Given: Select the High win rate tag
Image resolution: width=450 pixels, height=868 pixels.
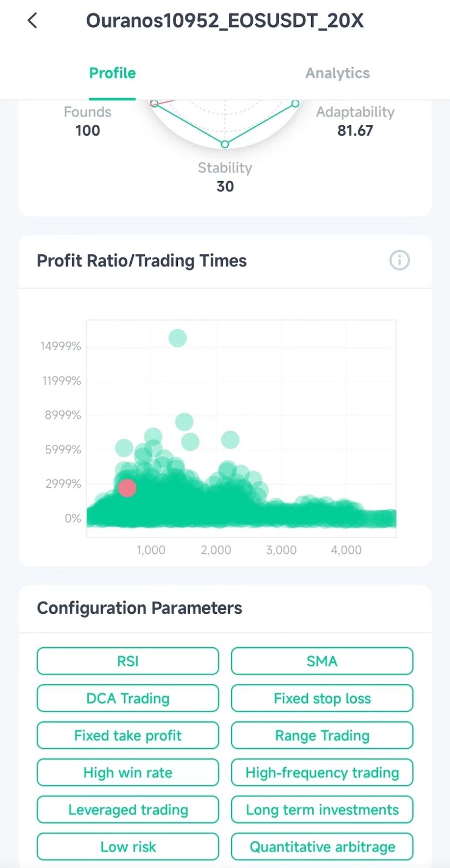Looking at the screenshot, I should click(x=128, y=773).
